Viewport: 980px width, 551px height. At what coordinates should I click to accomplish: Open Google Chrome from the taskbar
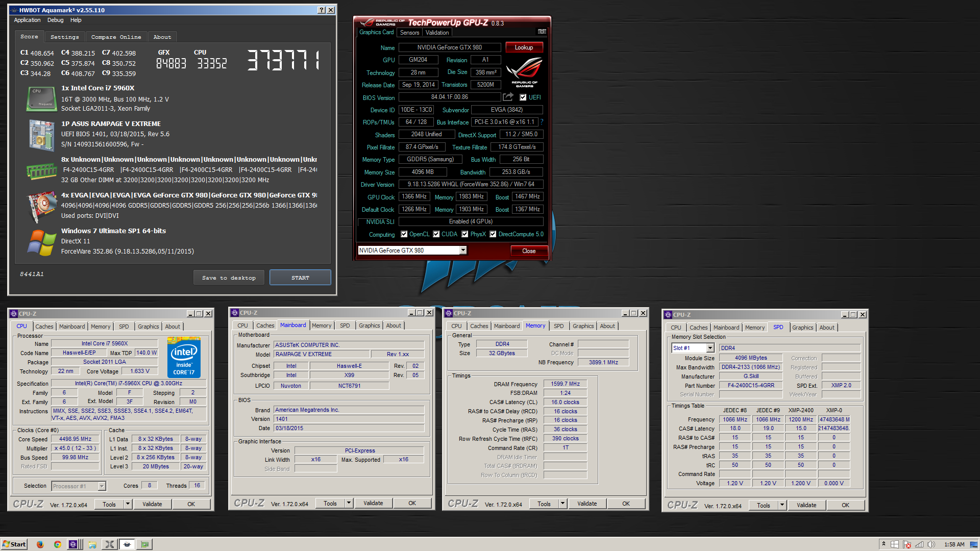(x=58, y=544)
